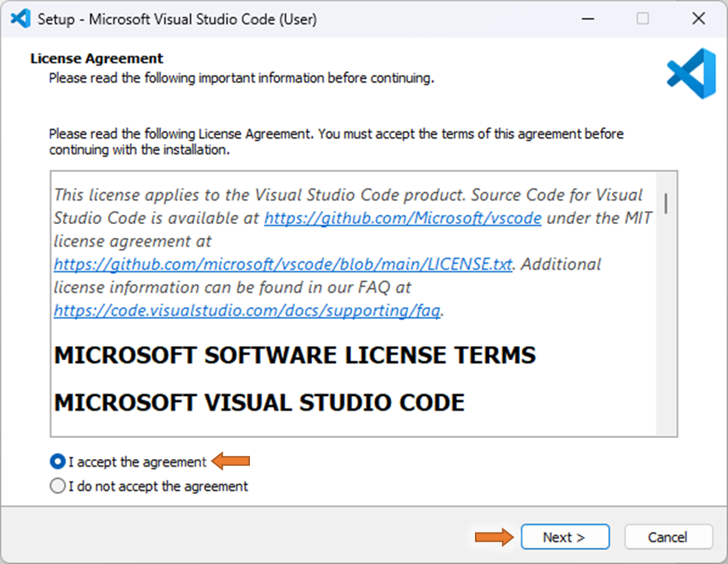Click the disabled maximize button
The height and width of the screenshot is (564, 728).
coord(642,19)
